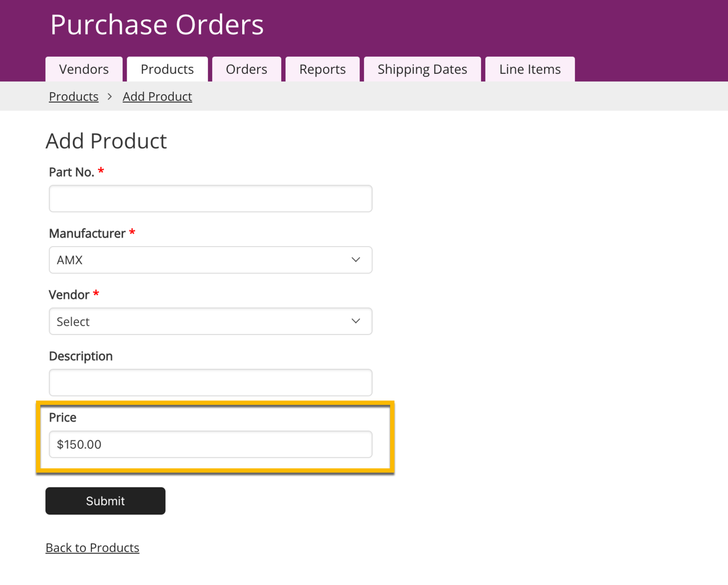Go to the Orders tab
728x585 pixels.
(247, 69)
